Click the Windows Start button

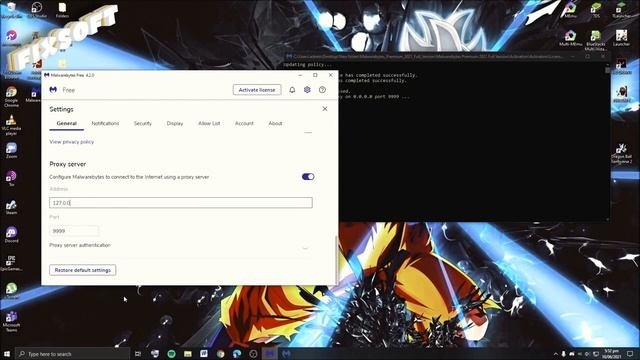[7, 354]
